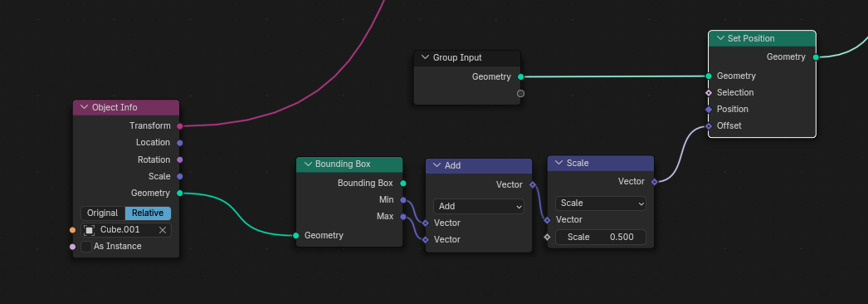The height and width of the screenshot is (304, 868).
Task: Click the Location output socket
Action: pyautogui.click(x=180, y=143)
